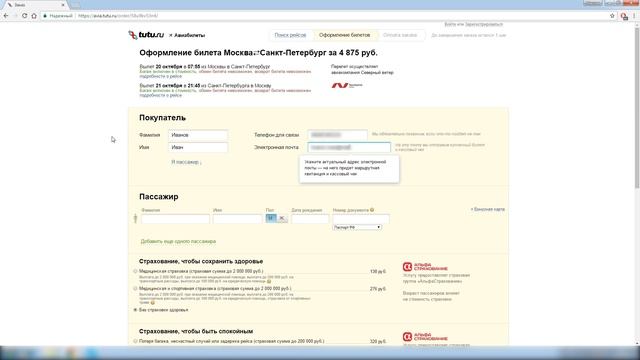640x360 pixels.
Task: Bookmark page with the star icon
Action: pyautogui.click(x=612, y=16)
